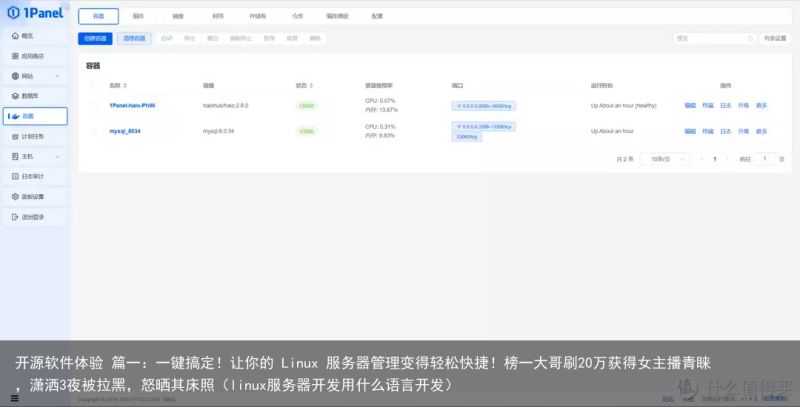Focus the 前往 page number input
This screenshot has height=407, width=800.
764,159
